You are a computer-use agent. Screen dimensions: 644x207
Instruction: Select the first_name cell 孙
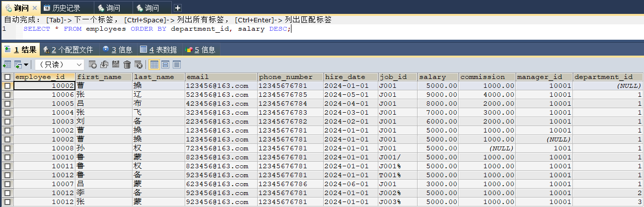click(104, 148)
